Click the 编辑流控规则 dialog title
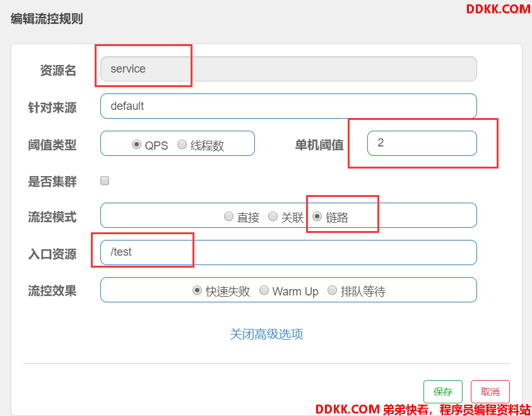 click(47, 19)
